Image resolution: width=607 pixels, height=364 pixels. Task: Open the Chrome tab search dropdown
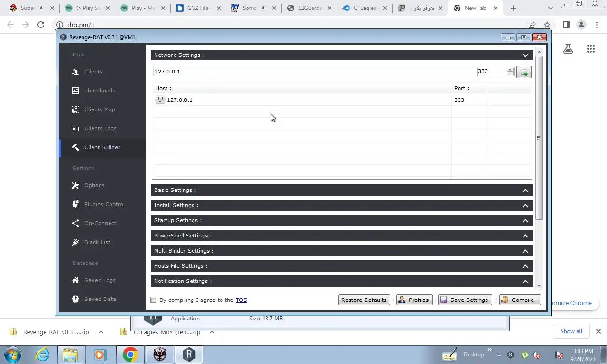[x=550, y=8]
